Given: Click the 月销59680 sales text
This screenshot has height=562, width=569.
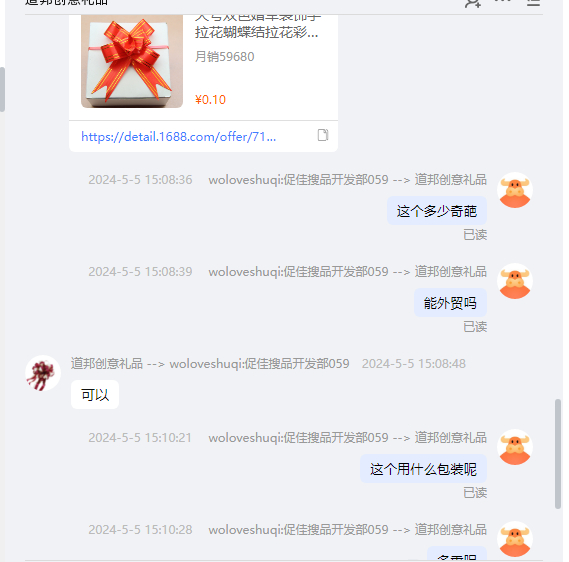Looking at the screenshot, I should tap(225, 57).
